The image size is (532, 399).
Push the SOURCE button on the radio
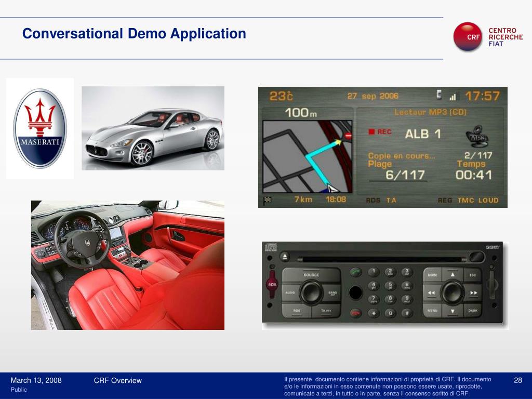(x=311, y=274)
